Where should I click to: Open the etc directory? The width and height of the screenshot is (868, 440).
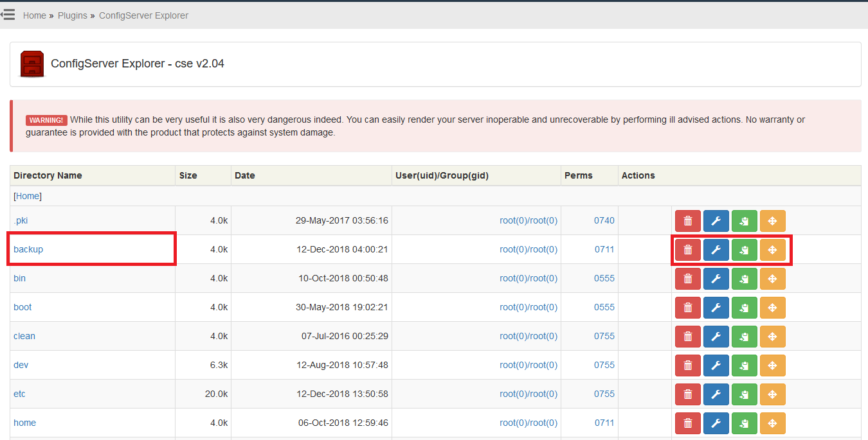(x=19, y=394)
